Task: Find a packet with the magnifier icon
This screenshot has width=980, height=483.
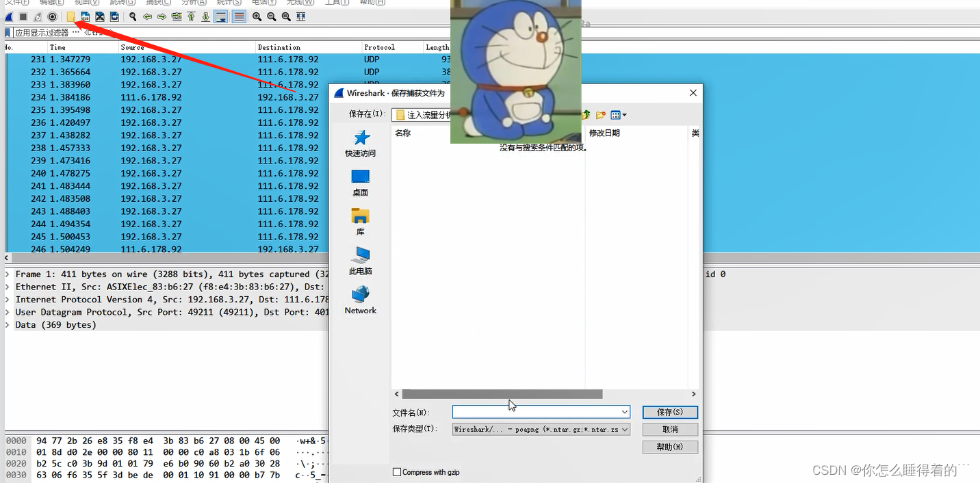Action: 133,16
